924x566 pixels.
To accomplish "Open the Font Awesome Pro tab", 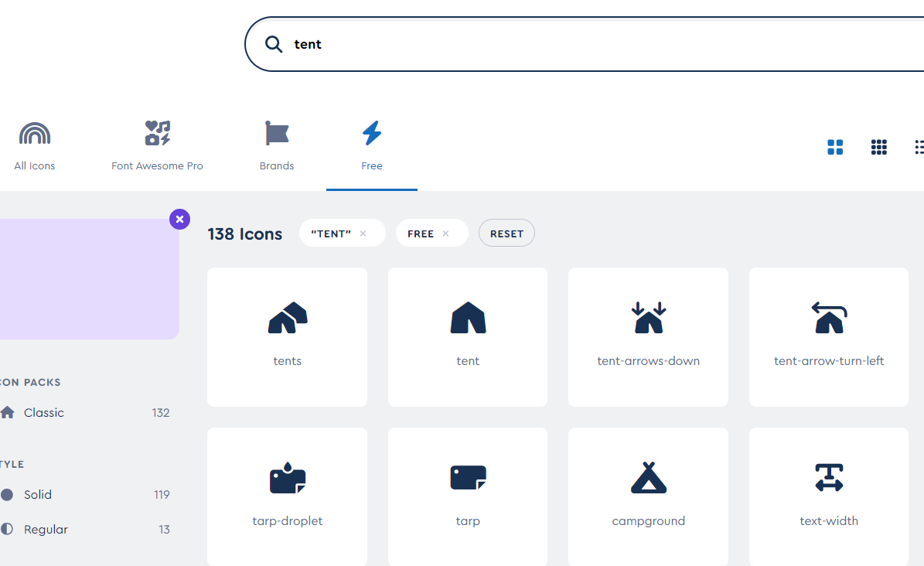I will tap(157, 146).
